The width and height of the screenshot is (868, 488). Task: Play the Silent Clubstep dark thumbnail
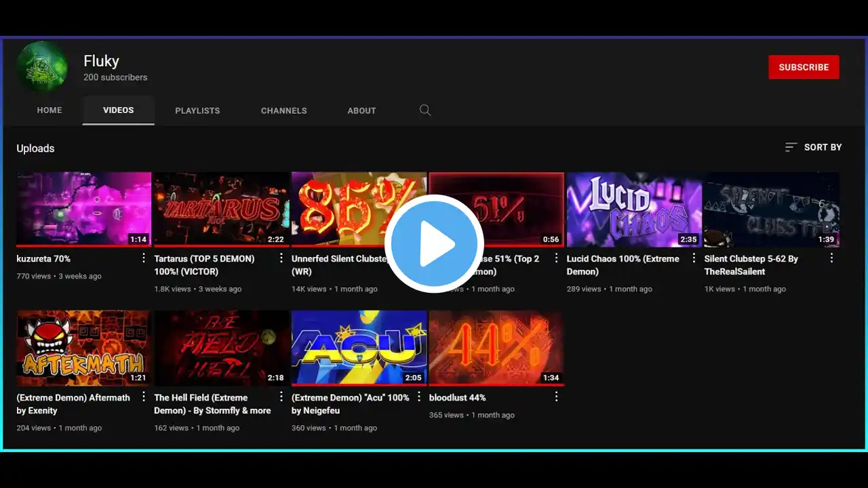[x=772, y=209]
